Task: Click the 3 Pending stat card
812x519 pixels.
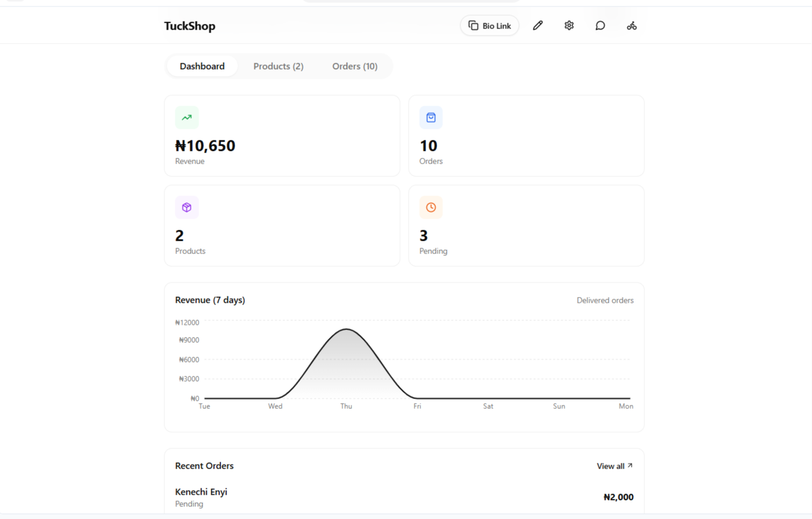Action: pos(526,226)
